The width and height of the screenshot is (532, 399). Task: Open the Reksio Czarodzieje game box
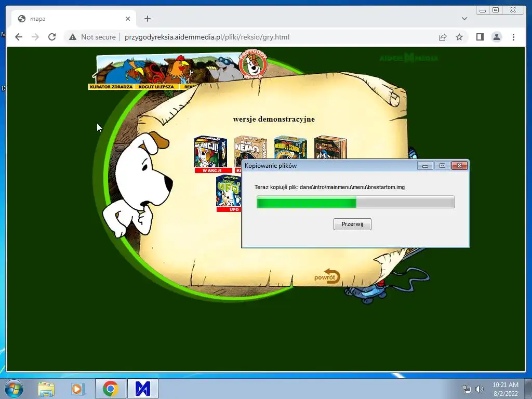click(330, 147)
